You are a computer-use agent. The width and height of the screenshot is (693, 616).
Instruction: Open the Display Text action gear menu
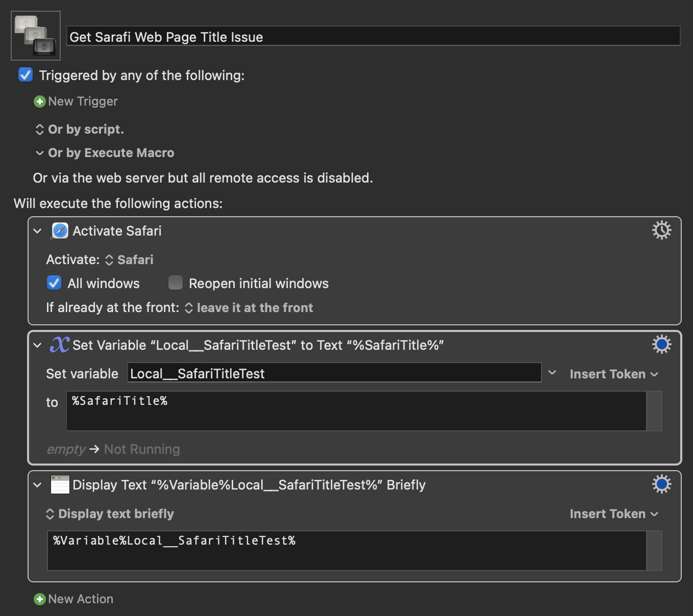tap(661, 484)
